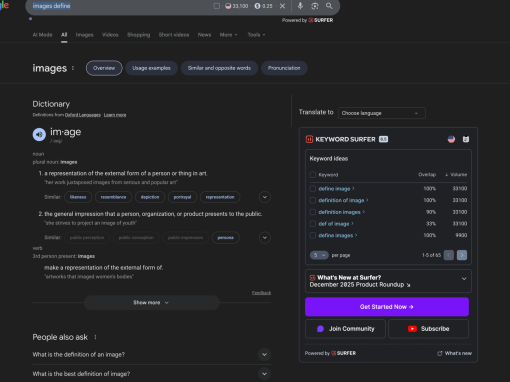Expand more similar words for definition 1
Image resolution: width=510 pixels, height=382 pixels.
point(265,197)
